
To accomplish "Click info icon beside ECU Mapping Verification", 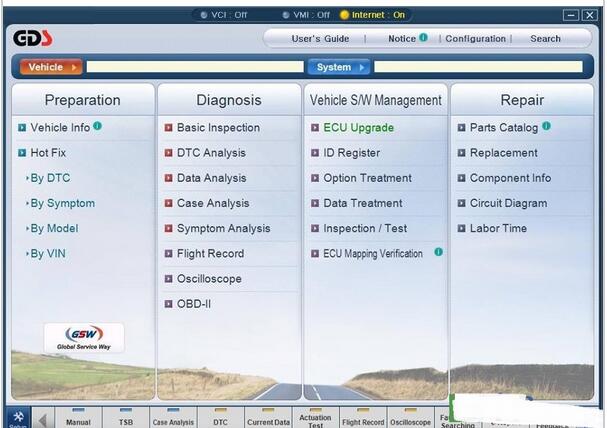I will click(x=438, y=253).
